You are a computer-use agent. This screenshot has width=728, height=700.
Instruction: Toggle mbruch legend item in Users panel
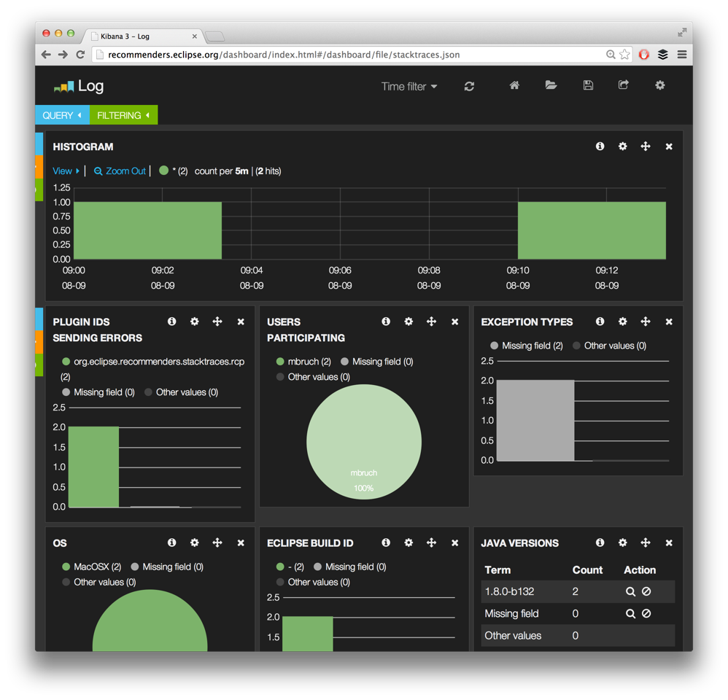(303, 362)
